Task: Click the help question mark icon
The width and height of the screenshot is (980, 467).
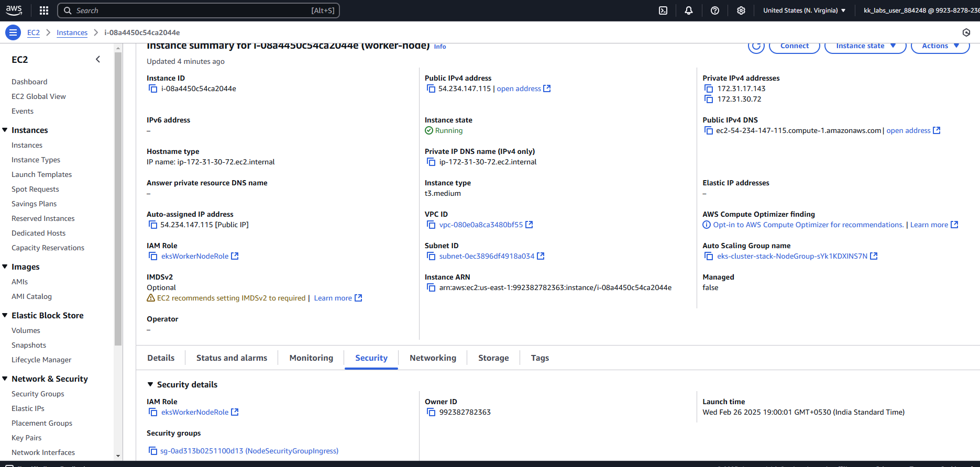Action: click(x=715, y=10)
